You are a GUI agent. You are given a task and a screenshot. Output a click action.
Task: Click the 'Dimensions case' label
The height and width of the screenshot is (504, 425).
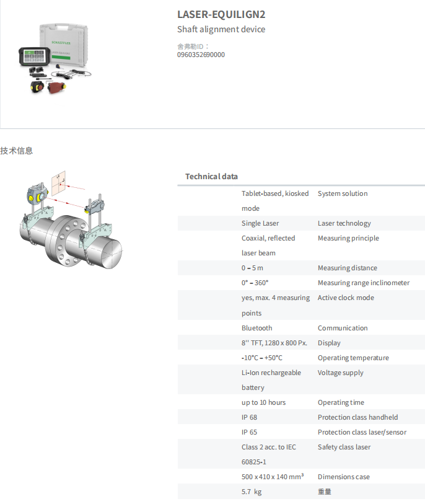coord(344,477)
